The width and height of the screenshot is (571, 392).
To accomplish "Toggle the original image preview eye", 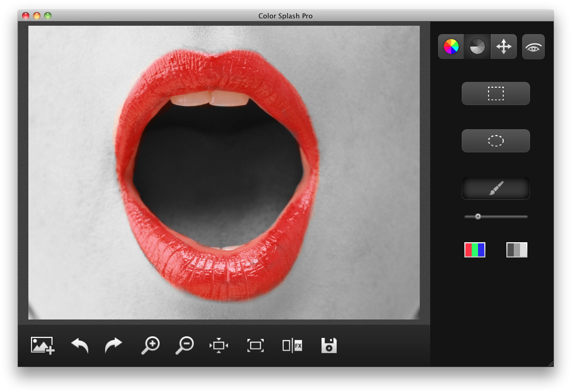I will (533, 46).
